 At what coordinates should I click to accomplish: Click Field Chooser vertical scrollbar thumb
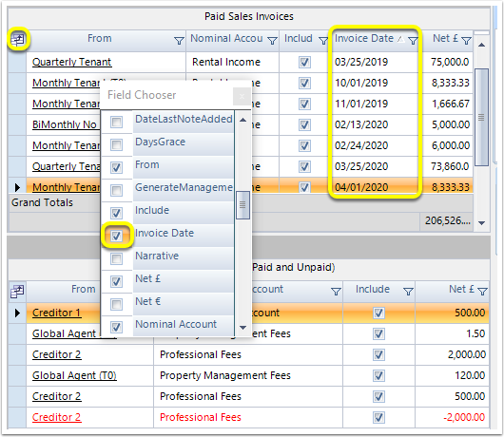[242, 205]
